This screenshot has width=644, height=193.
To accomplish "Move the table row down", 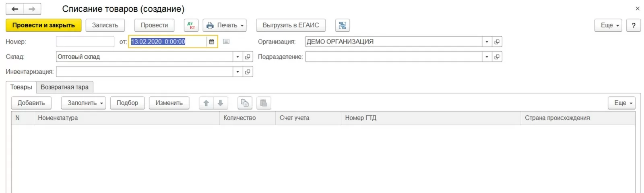I will tap(221, 103).
